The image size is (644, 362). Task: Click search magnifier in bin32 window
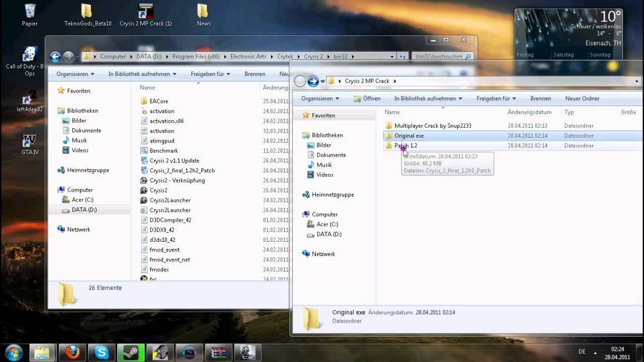pyautogui.click(x=468, y=57)
